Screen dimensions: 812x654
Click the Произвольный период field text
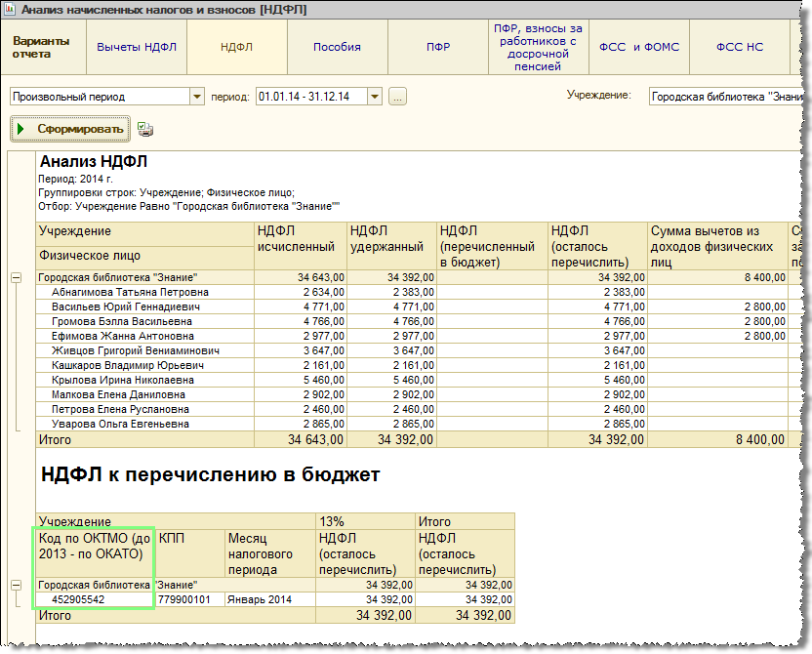100,97
